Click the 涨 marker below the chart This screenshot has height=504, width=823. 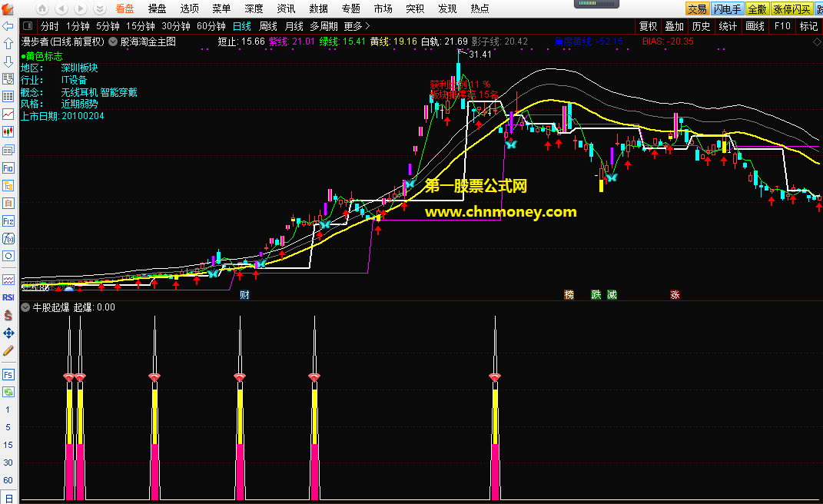click(675, 294)
